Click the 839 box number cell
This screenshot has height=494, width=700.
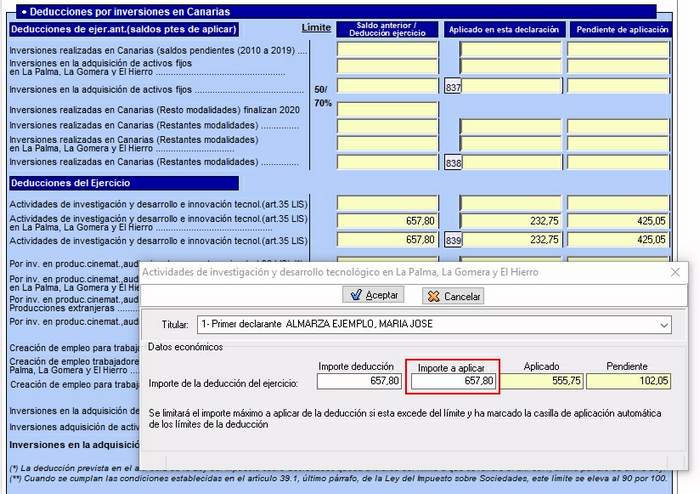click(453, 240)
